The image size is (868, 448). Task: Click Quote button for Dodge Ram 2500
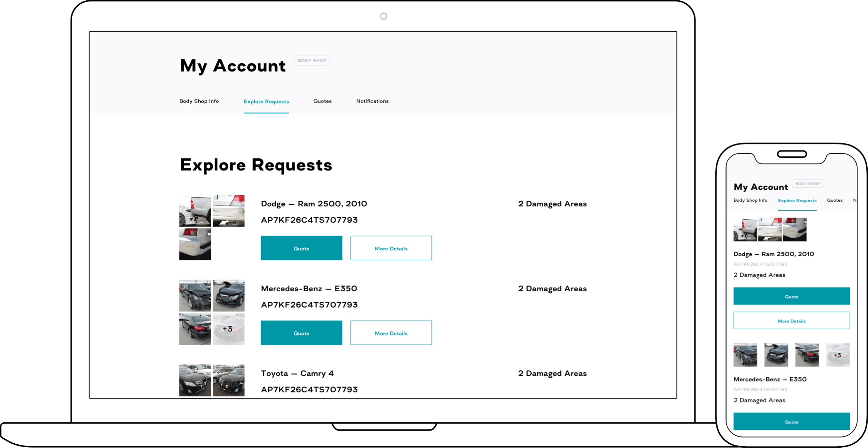[301, 248]
